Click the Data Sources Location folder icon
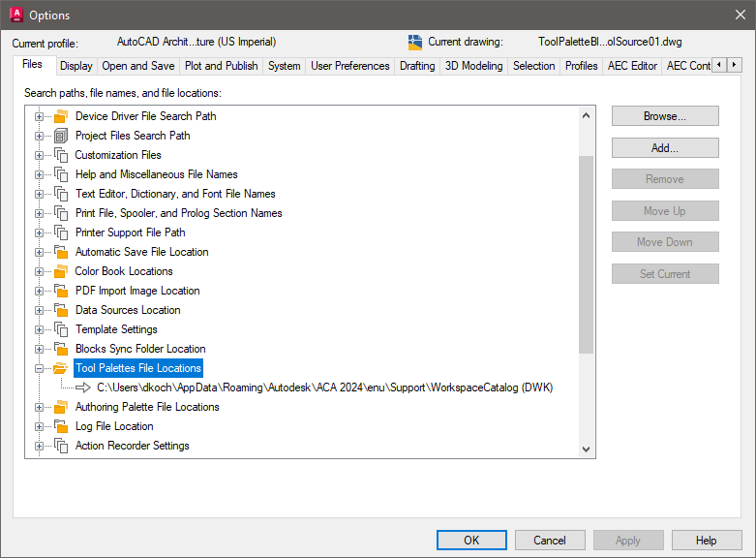The height and width of the screenshot is (558, 756). 61,310
